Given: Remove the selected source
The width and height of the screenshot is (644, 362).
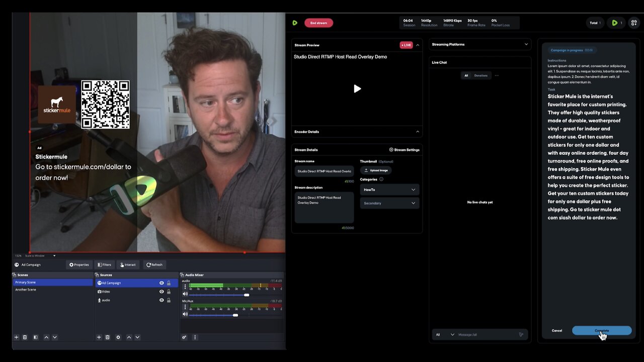Looking at the screenshot, I should [107, 337].
